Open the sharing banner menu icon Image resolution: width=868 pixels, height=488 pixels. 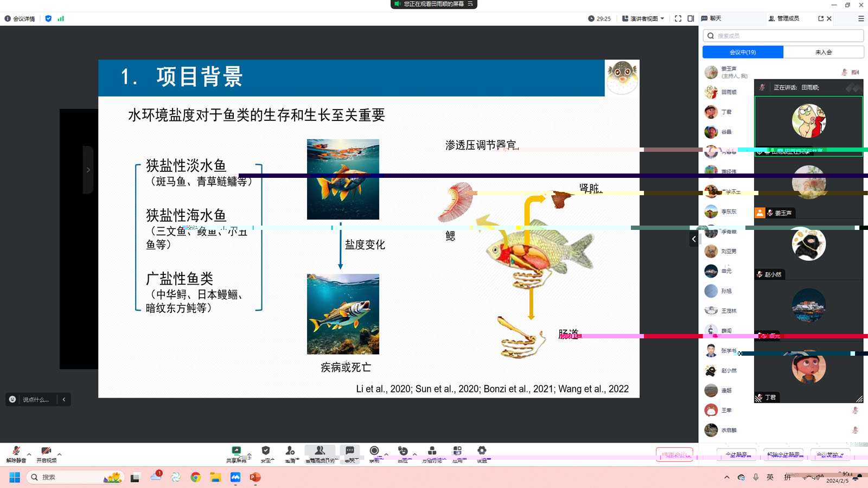[470, 4]
